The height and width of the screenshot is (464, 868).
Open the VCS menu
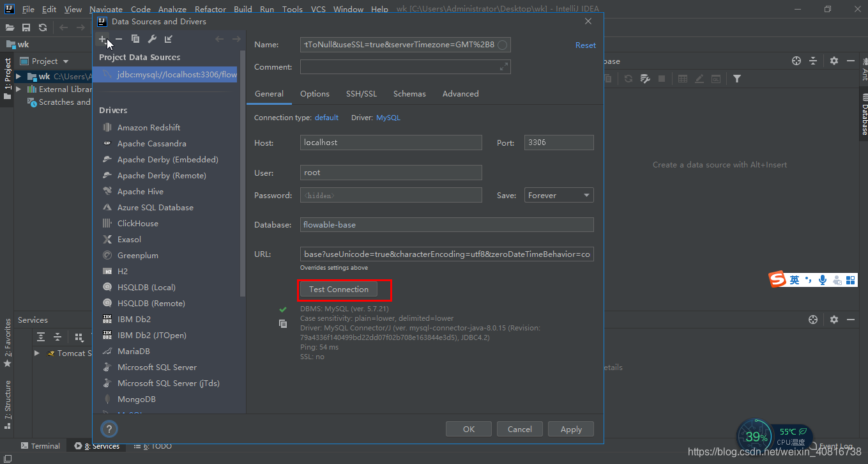318,9
